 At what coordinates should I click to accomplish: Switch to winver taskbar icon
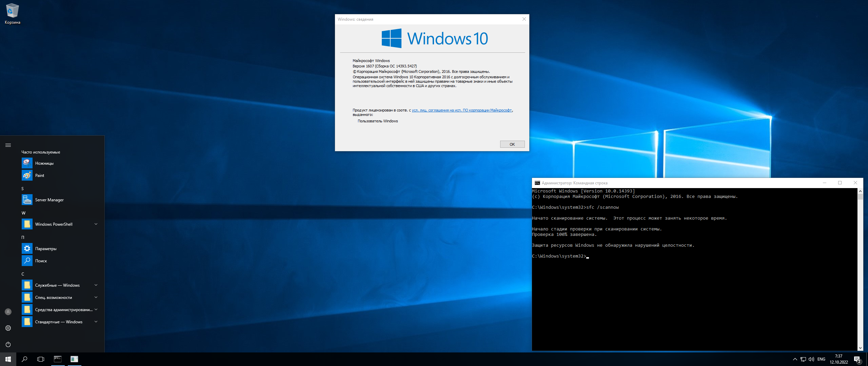(74, 359)
